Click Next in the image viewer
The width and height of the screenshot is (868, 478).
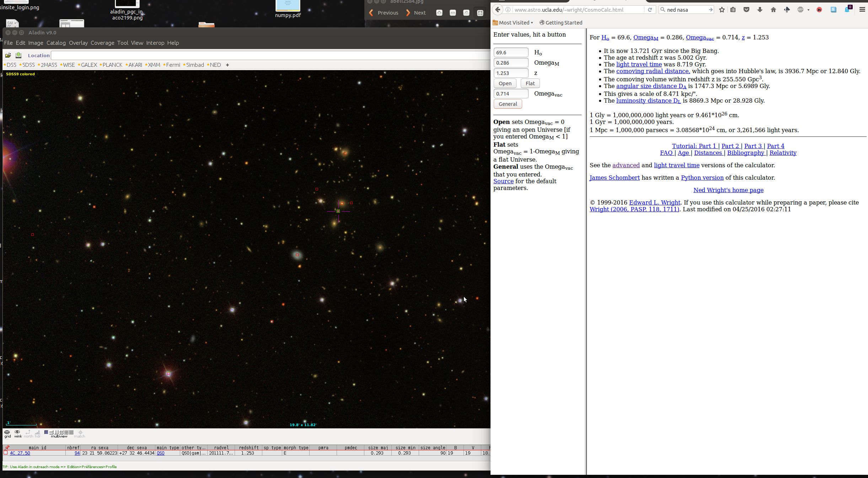click(x=416, y=13)
